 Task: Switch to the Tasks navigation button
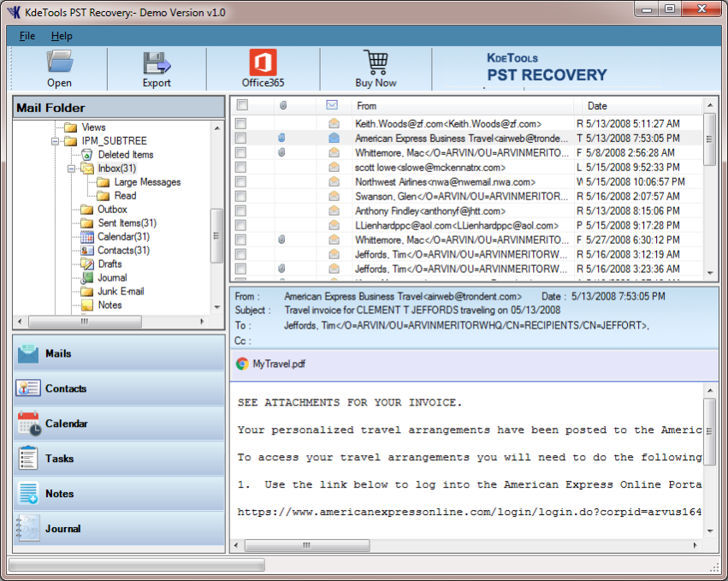point(119,459)
